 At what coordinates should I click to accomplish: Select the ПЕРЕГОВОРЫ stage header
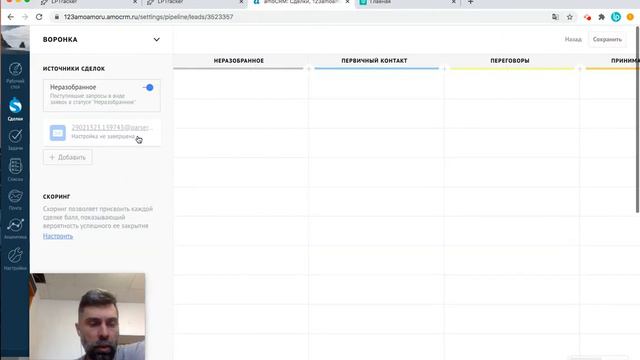pos(510,61)
